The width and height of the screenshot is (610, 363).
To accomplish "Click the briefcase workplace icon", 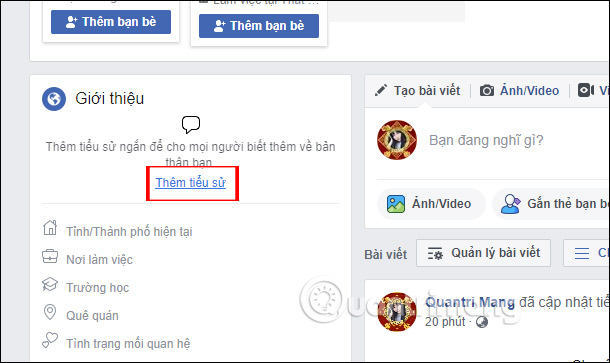I will tap(50, 256).
